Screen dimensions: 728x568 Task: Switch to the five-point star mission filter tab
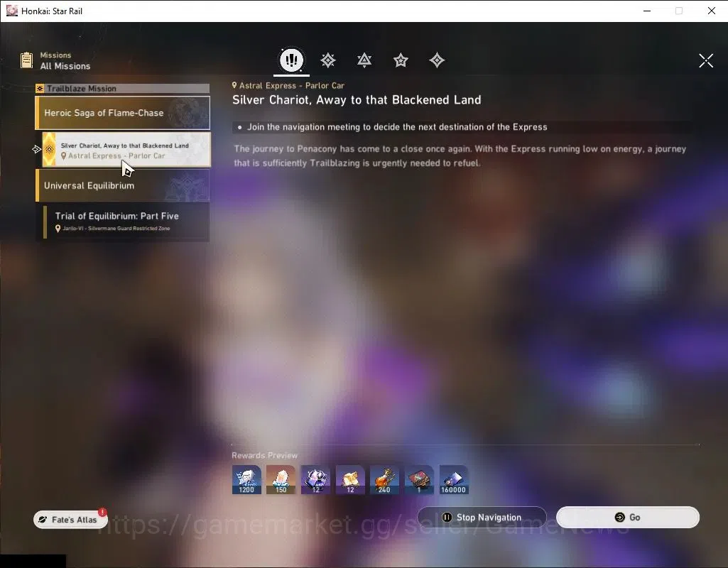[x=401, y=60]
